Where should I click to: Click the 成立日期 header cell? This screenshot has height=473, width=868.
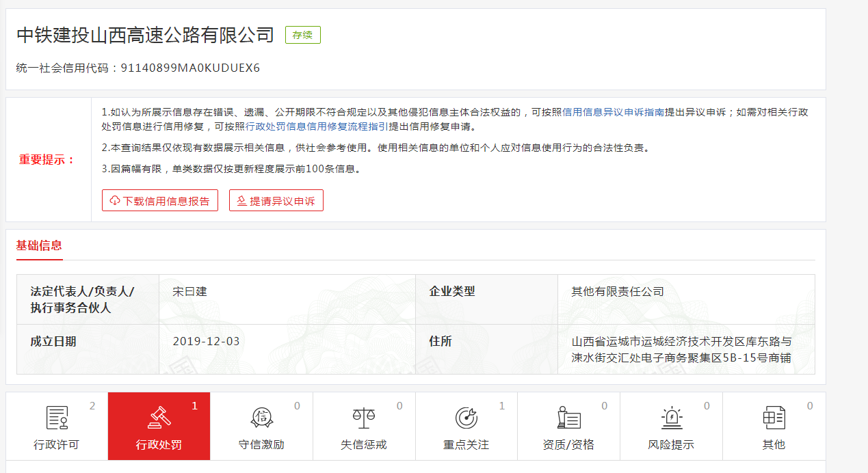coord(88,349)
